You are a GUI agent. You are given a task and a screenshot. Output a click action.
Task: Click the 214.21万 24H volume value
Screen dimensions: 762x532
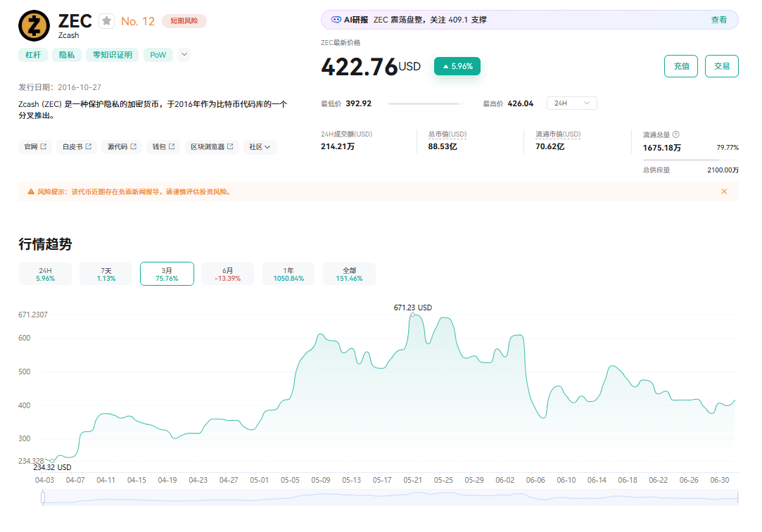point(337,146)
